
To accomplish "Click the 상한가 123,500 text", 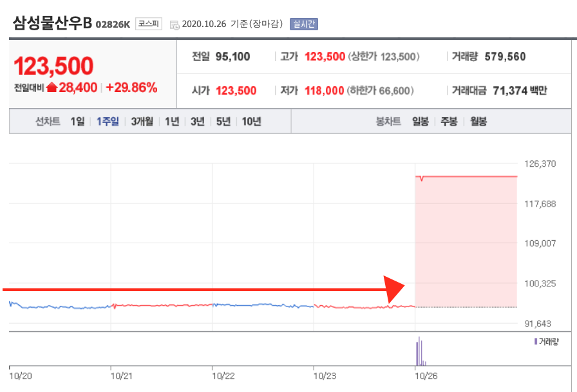I will coord(384,57).
